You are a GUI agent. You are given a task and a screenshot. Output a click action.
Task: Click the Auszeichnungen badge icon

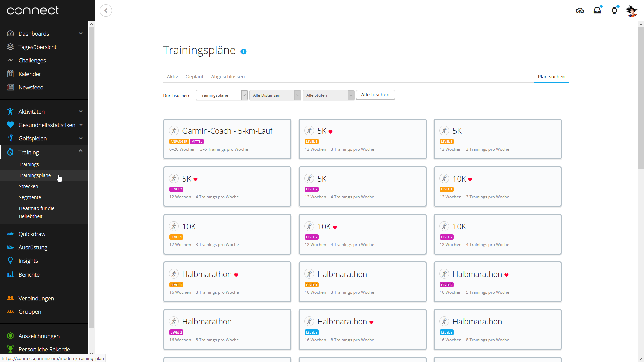point(10,336)
